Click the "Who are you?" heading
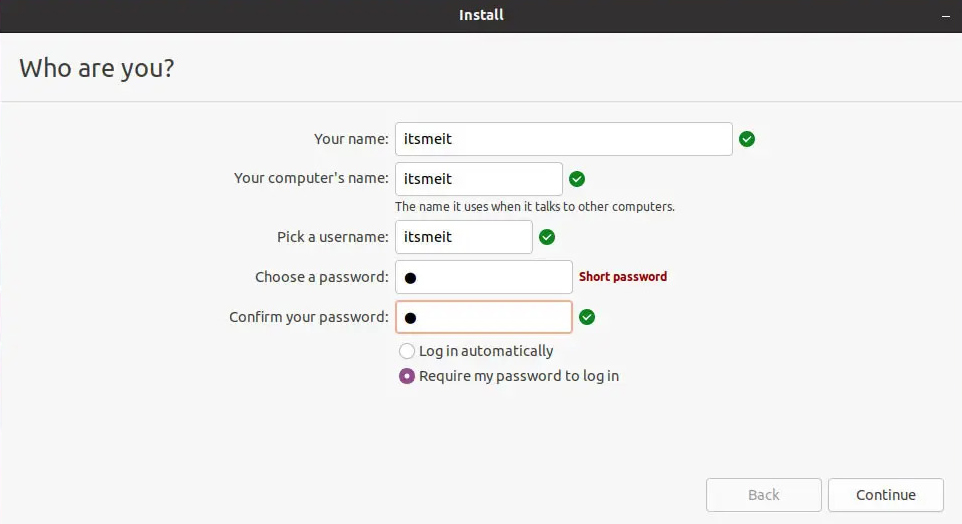The image size is (962, 524). click(x=97, y=68)
